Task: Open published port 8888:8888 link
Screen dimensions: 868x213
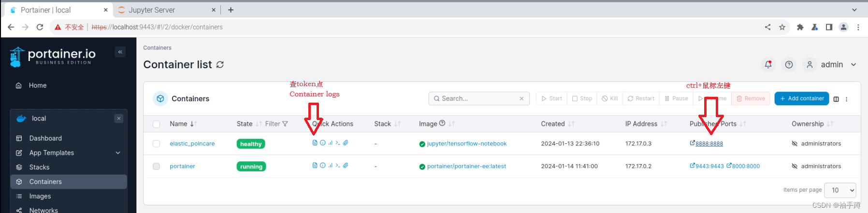Action: 706,144
